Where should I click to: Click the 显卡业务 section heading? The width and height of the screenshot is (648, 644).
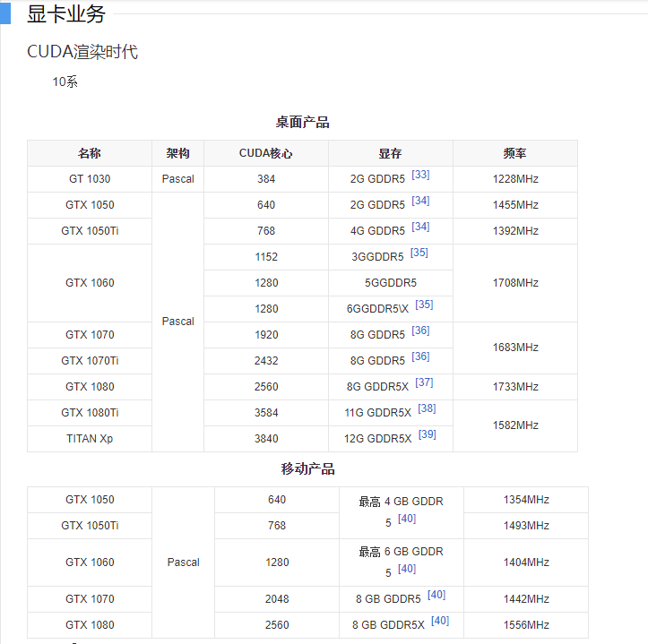point(66,14)
